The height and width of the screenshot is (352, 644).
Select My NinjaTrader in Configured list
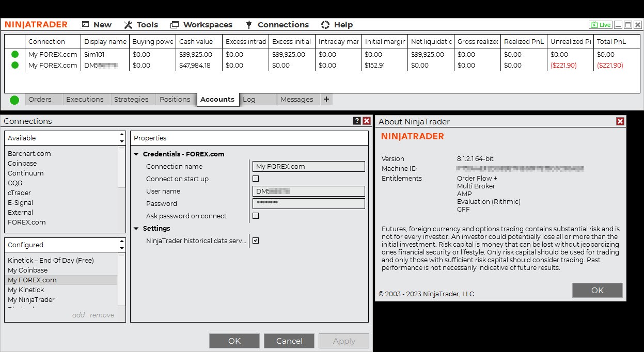pyautogui.click(x=31, y=300)
